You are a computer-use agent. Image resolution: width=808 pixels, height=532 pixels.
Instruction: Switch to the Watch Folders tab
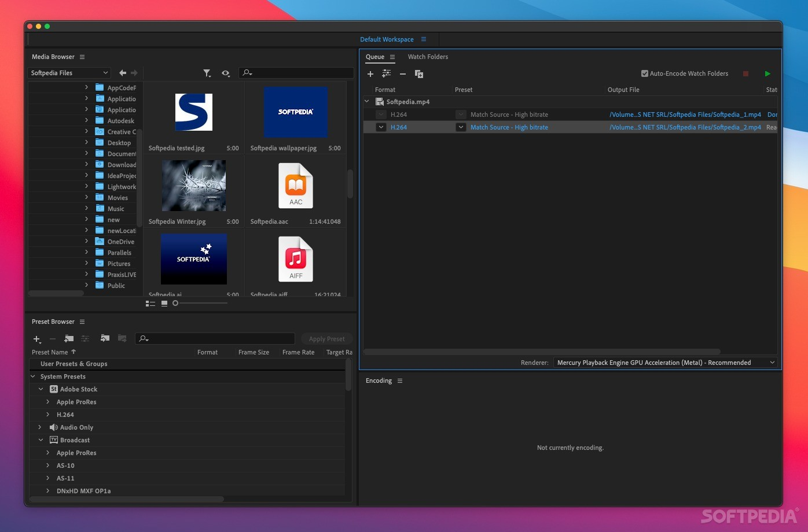[x=428, y=57]
